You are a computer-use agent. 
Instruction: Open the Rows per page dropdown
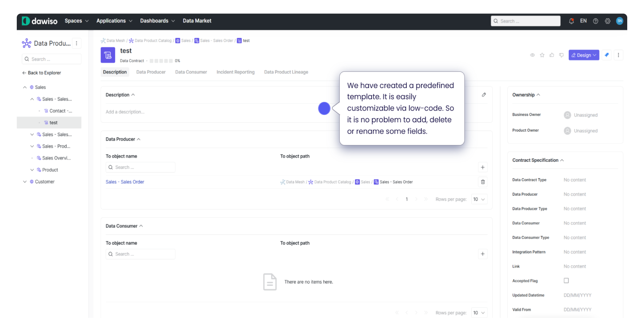pos(479,199)
